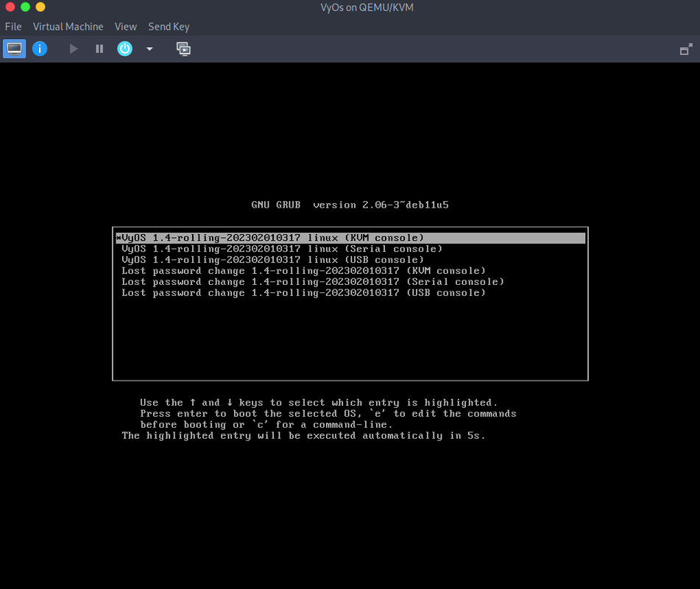Select VyOS linux (KVM console) boot entry

coord(350,238)
